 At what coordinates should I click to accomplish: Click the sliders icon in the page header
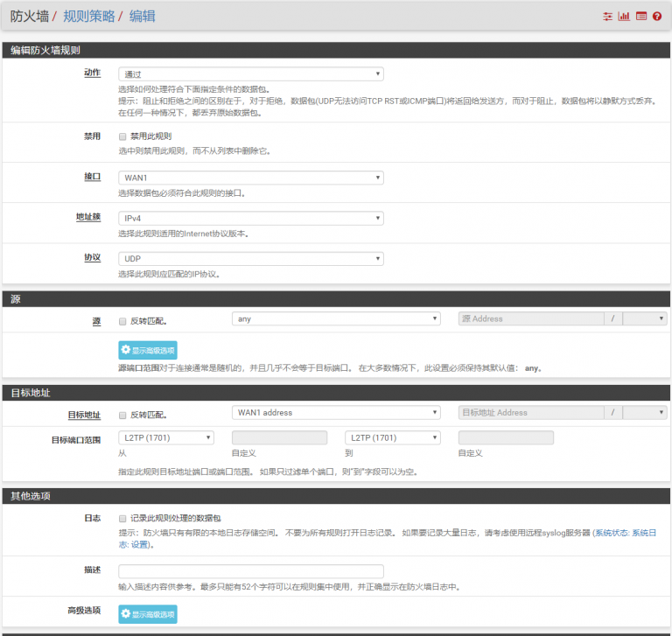(x=608, y=16)
